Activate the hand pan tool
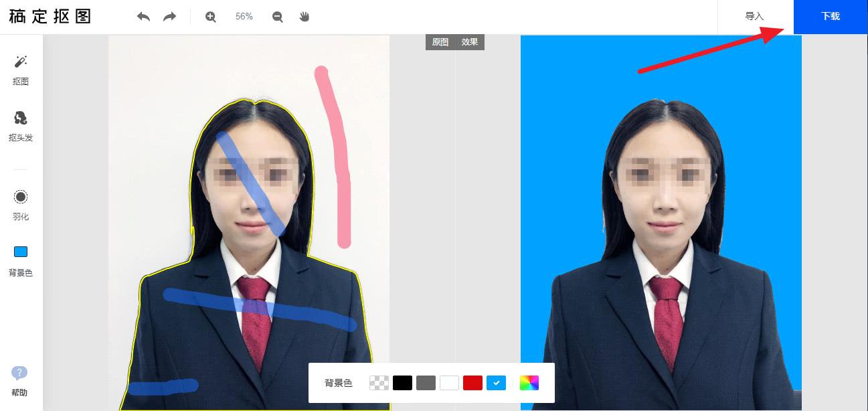Screen dimensions: 868x411 point(304,16)
